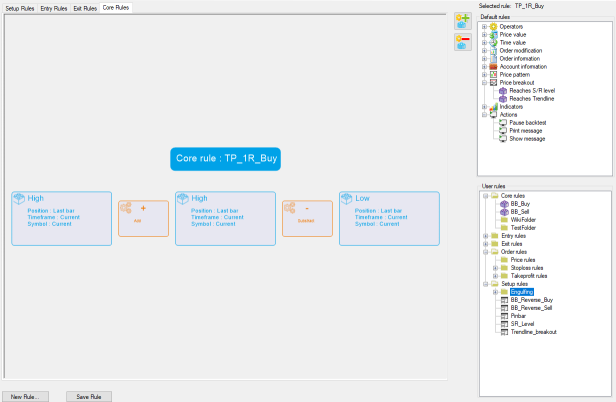This screenshot has height=402, width=616.
Task: Click the Time value clock icon
Action: pos(493,42)
